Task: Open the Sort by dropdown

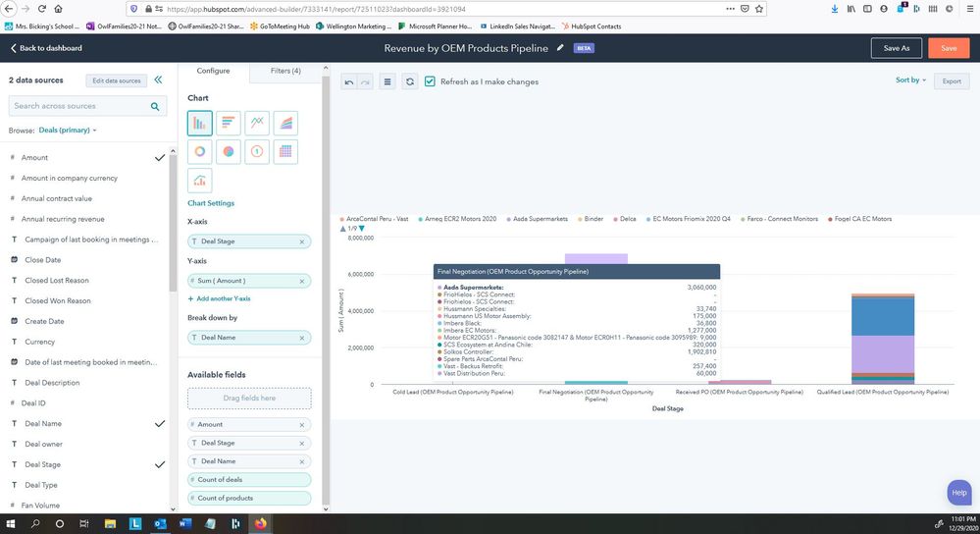Action: (910, 80)
